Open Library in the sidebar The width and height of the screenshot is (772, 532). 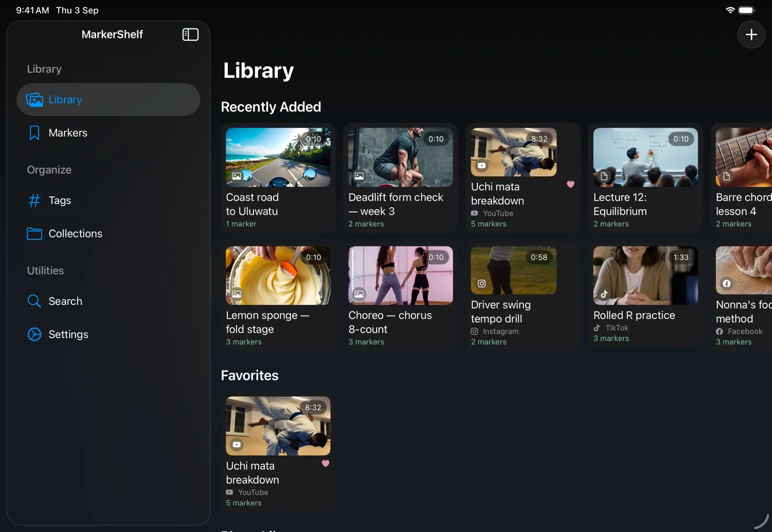tap(109, 100)
